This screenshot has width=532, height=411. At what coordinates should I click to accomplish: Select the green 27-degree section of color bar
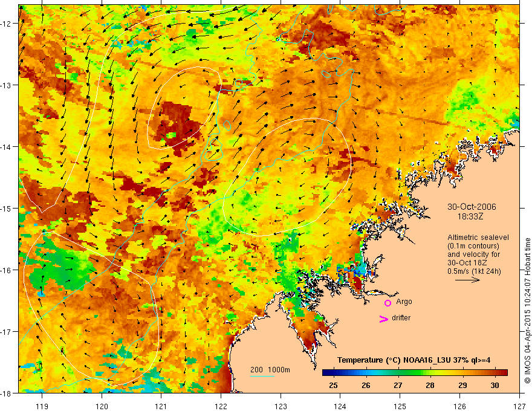coord(398,373)
